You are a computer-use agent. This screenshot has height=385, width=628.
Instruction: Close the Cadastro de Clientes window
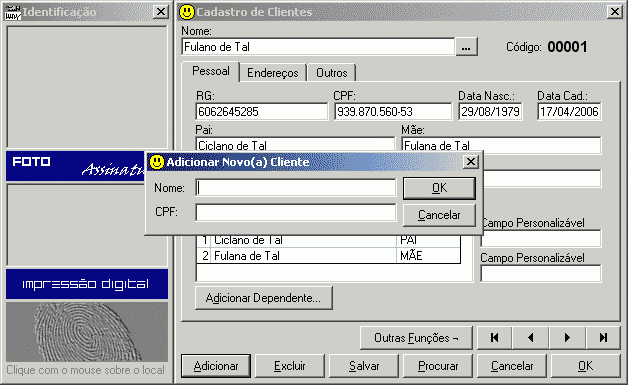coord(614,12)
